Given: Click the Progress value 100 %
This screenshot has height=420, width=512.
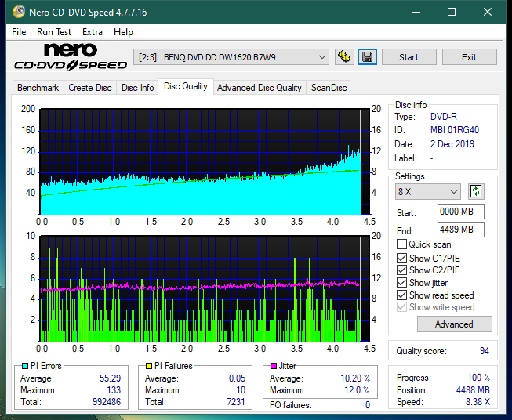Looking at the screenshot, I should coord(479,378).
